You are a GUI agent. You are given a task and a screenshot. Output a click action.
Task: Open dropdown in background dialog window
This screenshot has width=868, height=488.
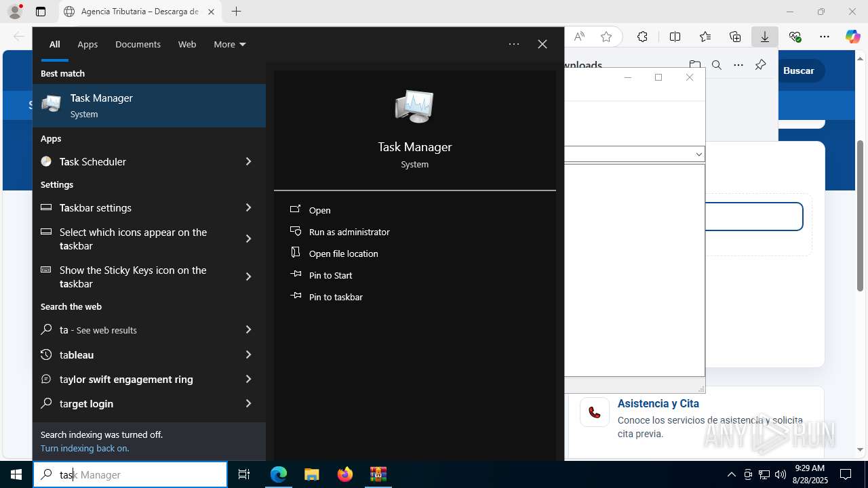coord(698,155)
